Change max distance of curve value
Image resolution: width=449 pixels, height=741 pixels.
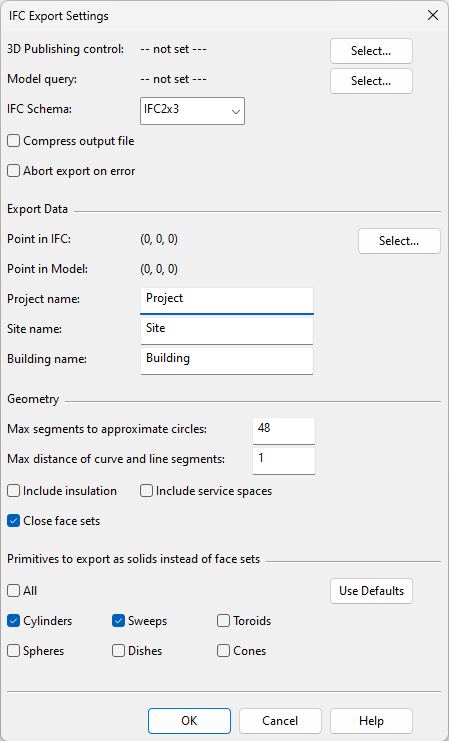coord(284,461)
